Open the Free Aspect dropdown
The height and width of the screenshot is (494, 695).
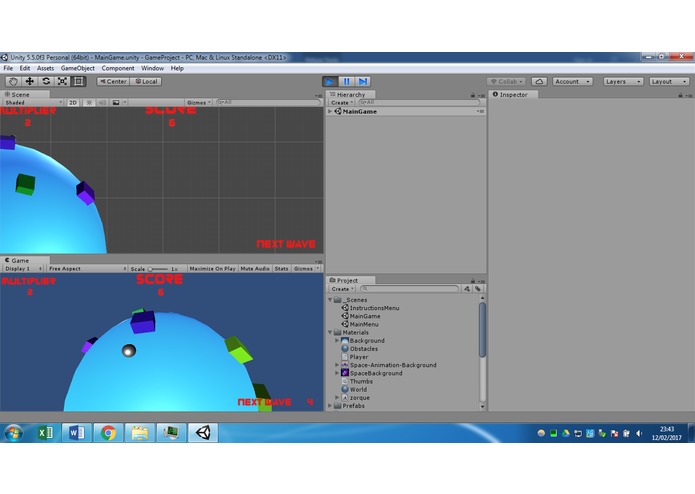(x=87, y=268)
